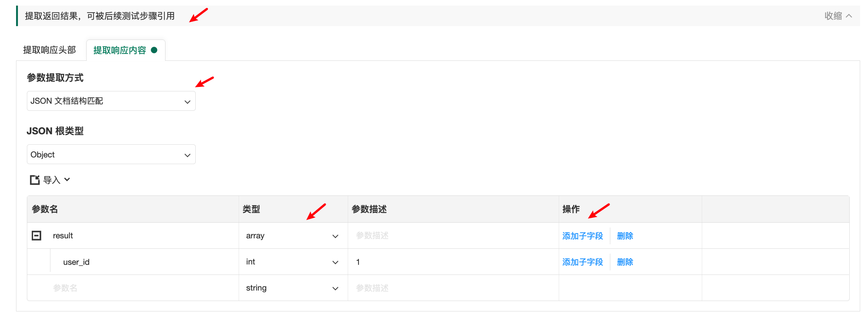Open the string type dropdown in the empty row
868x326 pixels.
tap(292, 288)
